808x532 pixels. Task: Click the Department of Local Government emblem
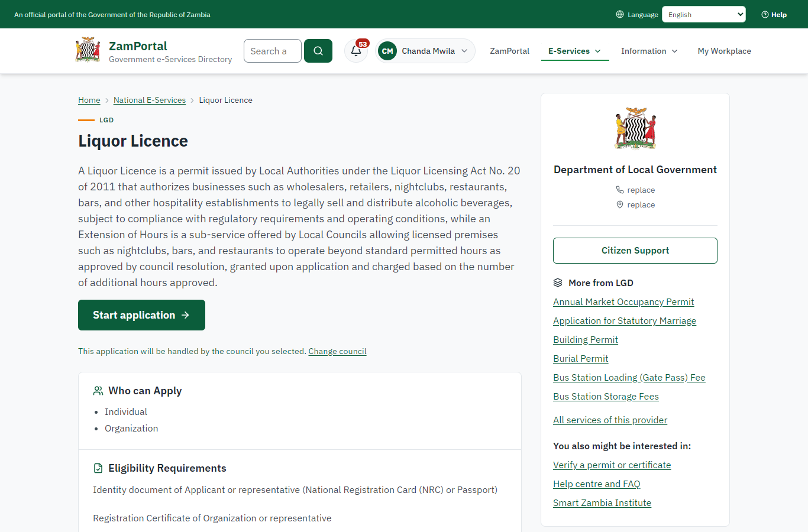click(x=635, y=128)
